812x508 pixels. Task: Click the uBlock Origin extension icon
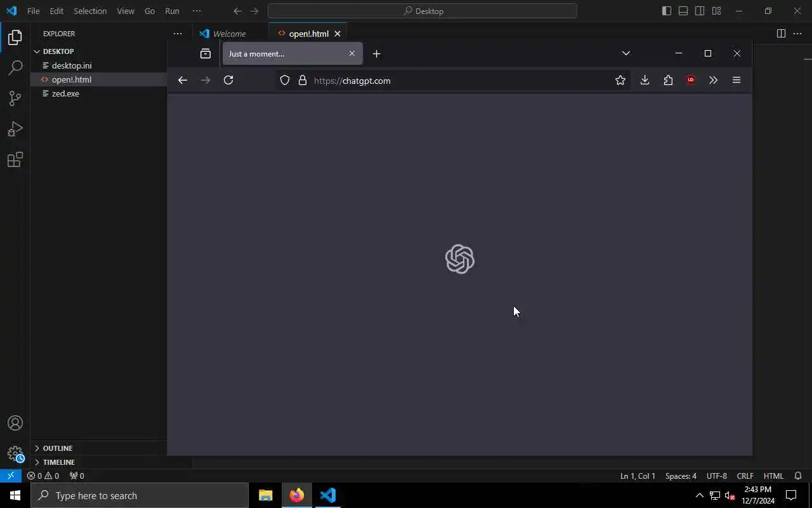tap(691, 80)
